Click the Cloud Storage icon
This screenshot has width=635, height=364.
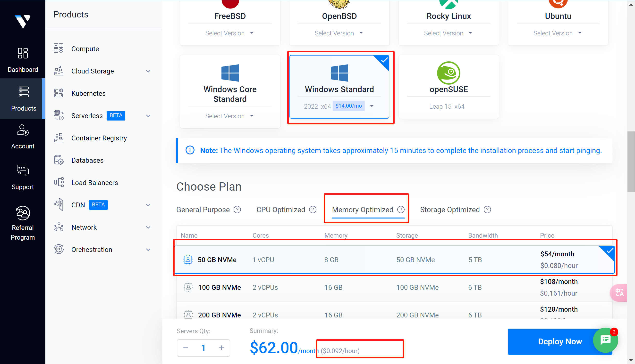(59, 71)
